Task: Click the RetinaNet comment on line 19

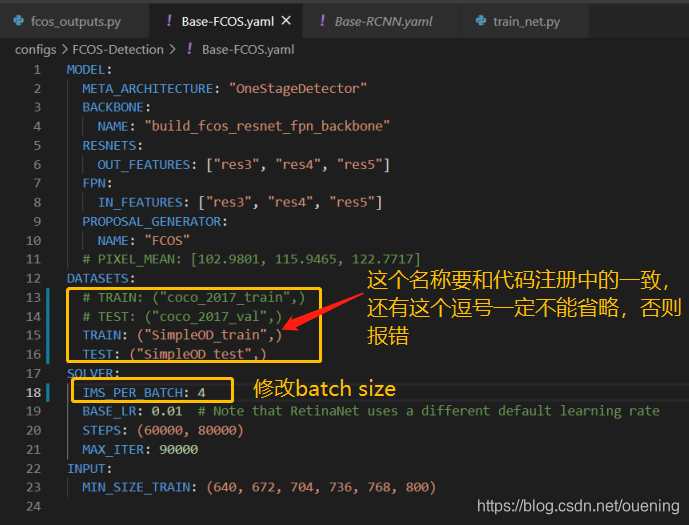Action: click(428, 411)
